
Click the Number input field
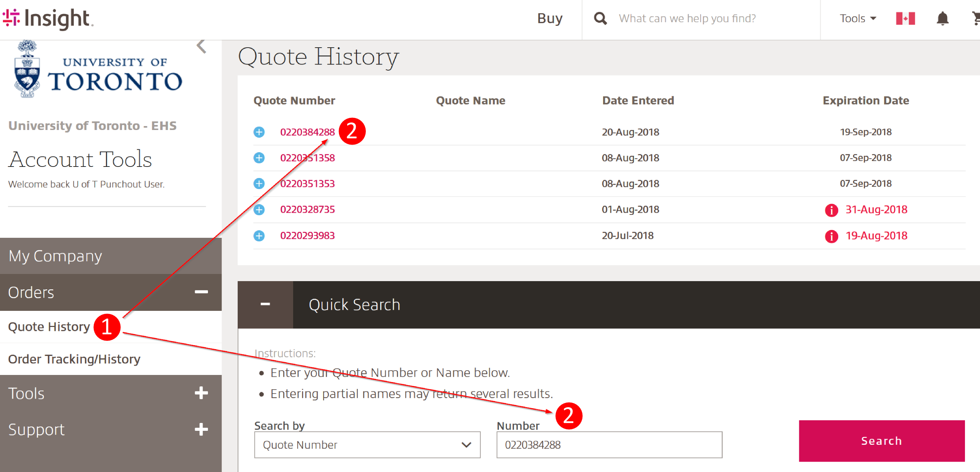[x=609, y=444]
